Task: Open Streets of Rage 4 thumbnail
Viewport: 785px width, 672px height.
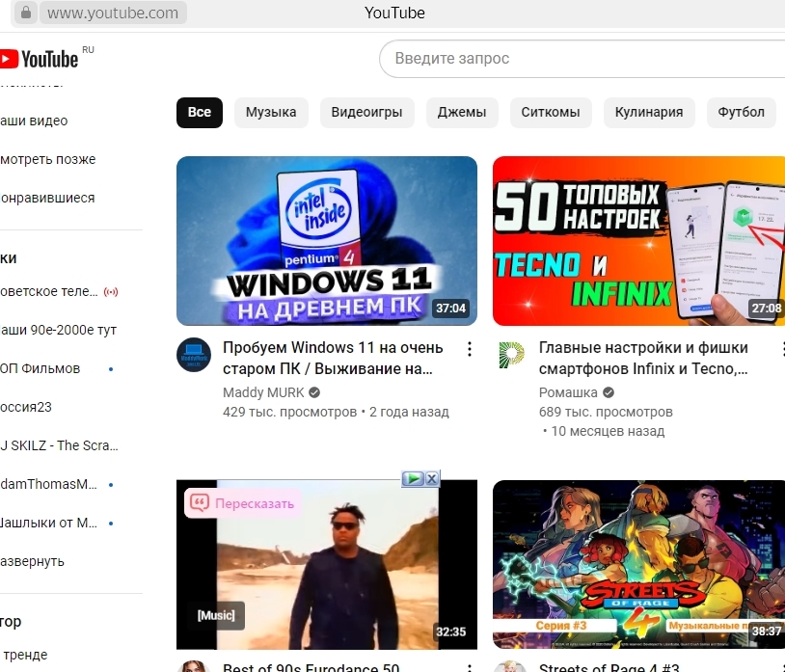Action: (638, 564)
